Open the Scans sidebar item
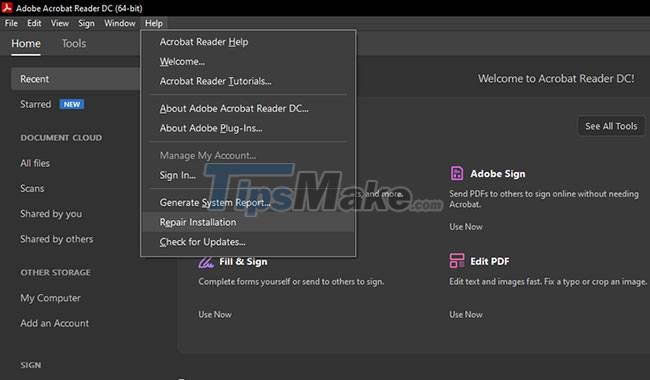The width and height of the screenshot is (650, 380). point(32,189)
